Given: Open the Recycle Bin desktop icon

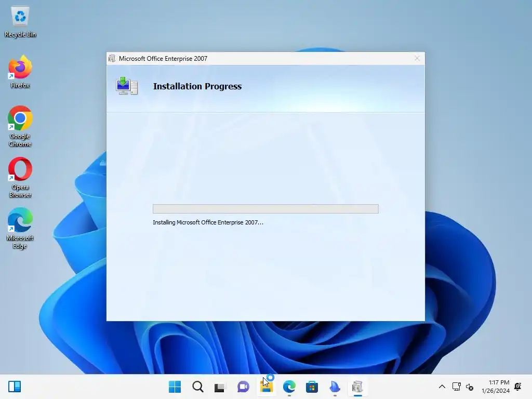Looking at the screenshot, I should click(x=20, y=22).
